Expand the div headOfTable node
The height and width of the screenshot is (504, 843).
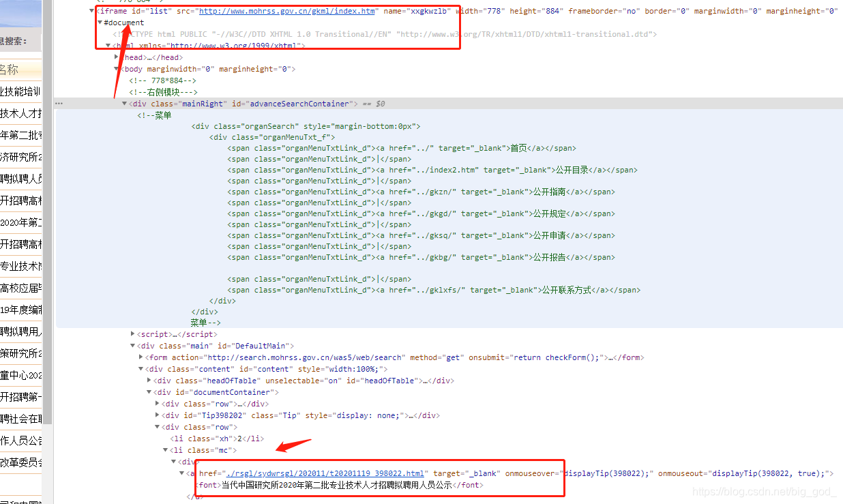[x=149, y=381]
